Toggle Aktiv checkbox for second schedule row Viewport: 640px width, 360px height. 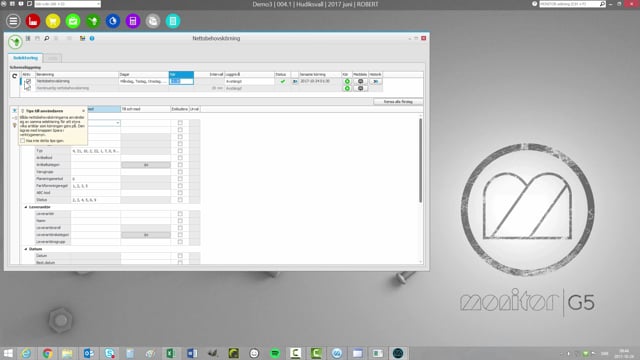(x=28, y=88)
